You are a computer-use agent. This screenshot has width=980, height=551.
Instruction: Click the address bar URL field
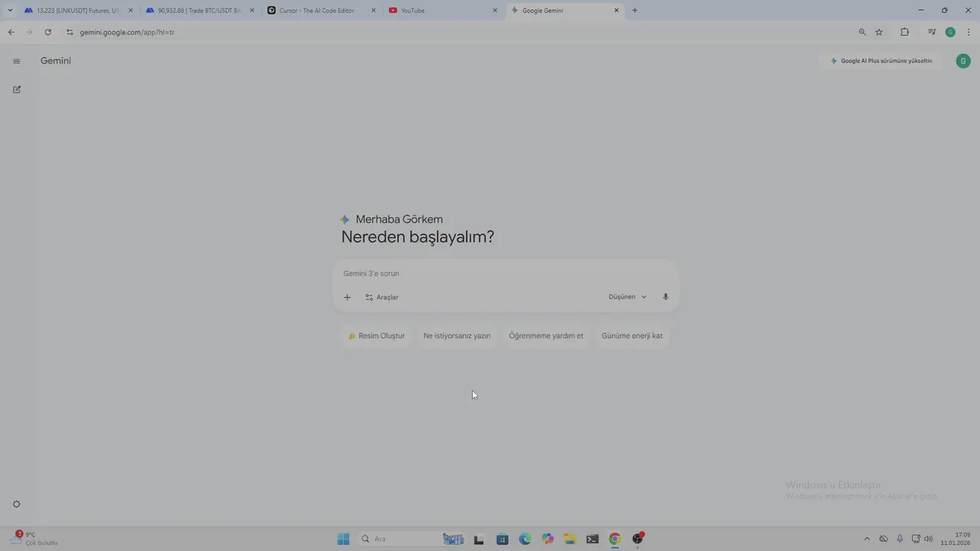[x=459, y=32]
